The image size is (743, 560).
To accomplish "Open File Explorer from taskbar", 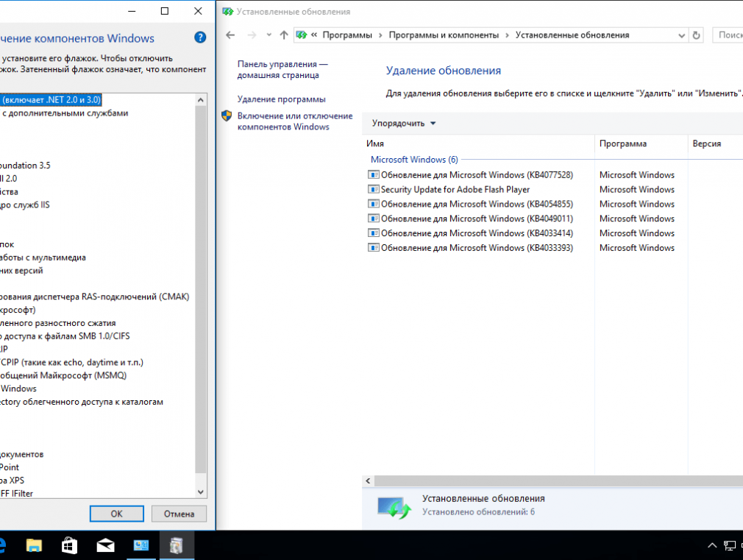I will (x=34, y=545).
